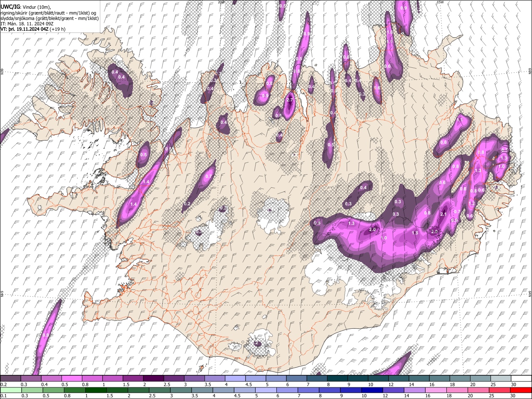Screen dimensions: 532x399
Task: Click the 15W longitude label
Action: click(440, 2)
